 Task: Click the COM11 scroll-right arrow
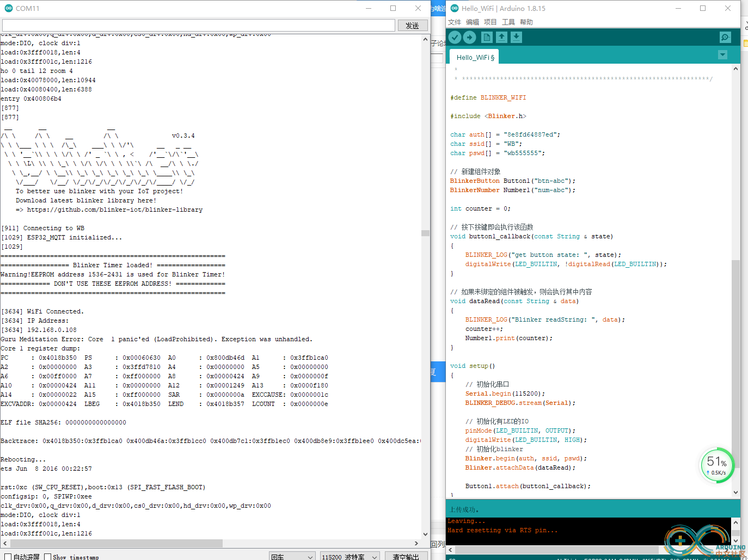click(417, 543)
